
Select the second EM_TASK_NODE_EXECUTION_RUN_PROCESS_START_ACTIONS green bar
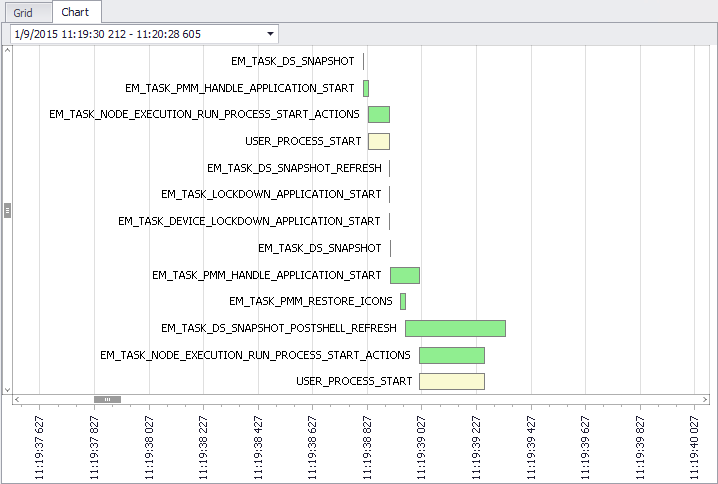[x=452, y=355]
